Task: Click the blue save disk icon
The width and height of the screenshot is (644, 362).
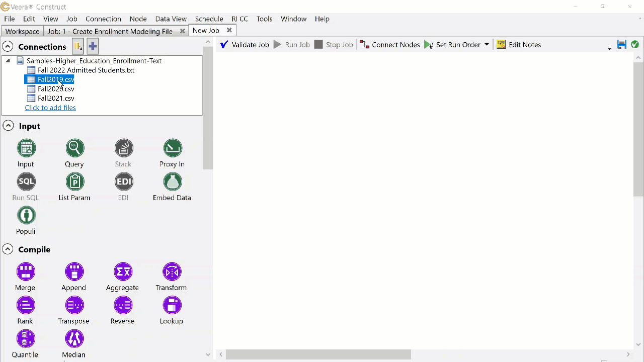Action: [x=622, y=44]
